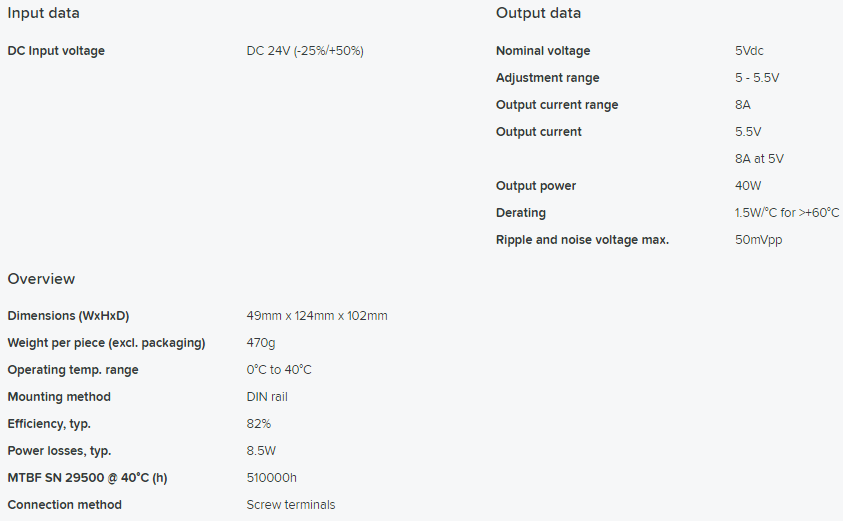
Task: Select the Derating label
Action: [x=520, y=212]
